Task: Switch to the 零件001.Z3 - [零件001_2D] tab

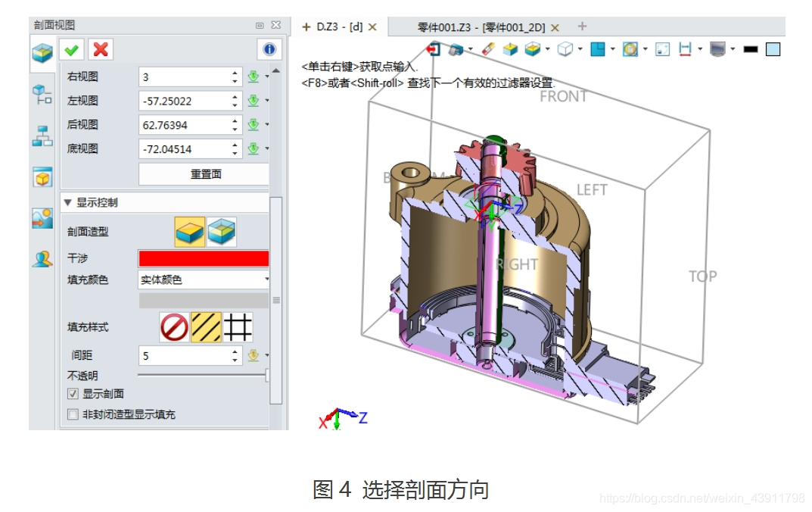Action: click(x=481, y=27)
